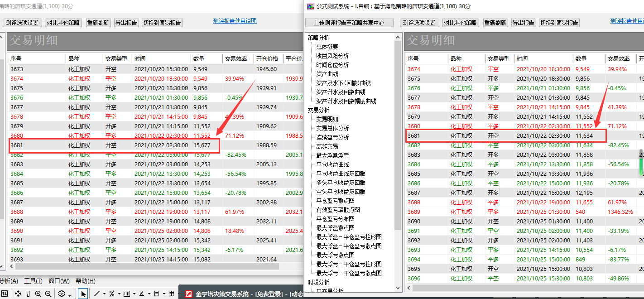Select 连续盈亏分析 tree item

click(x=332, y=137)
